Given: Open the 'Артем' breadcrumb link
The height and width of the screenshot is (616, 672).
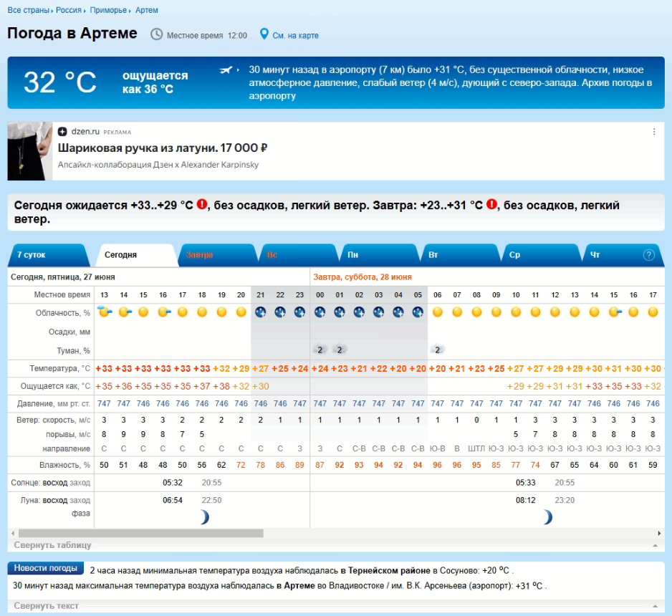Looking at the screenshot, I should (x=147, y=10).
